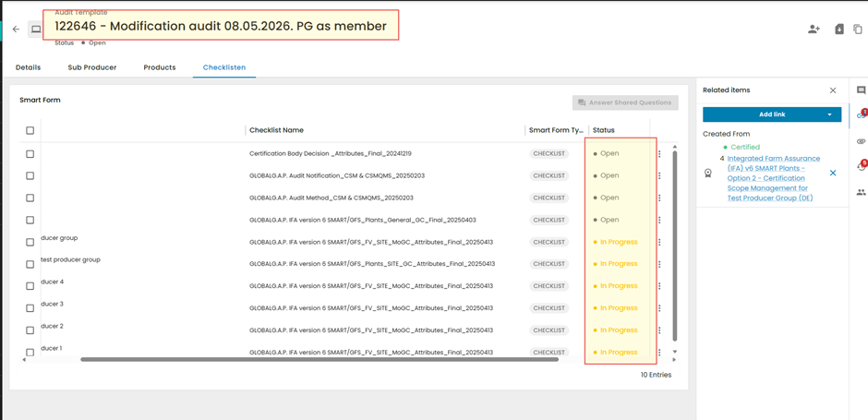Screen dimensions: 868x420
Task: Click the vertical scrollbar of the table
Action: (674, 246)
